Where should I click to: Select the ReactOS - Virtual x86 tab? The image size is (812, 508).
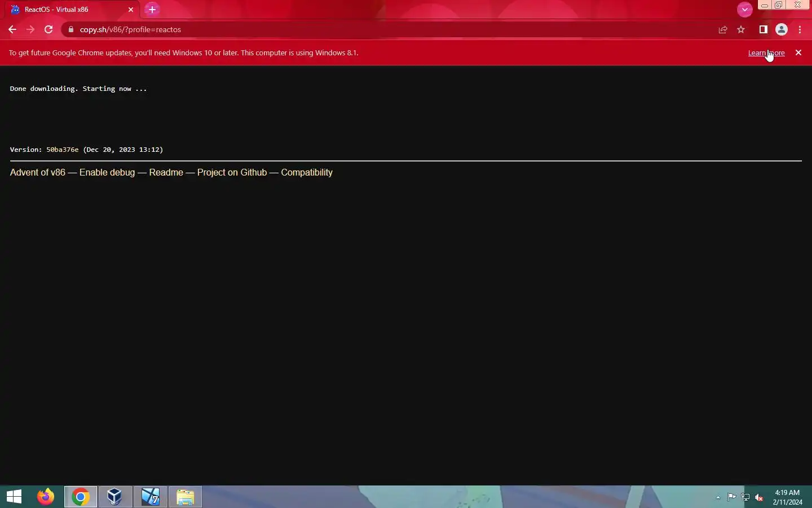tap(72, 10)
